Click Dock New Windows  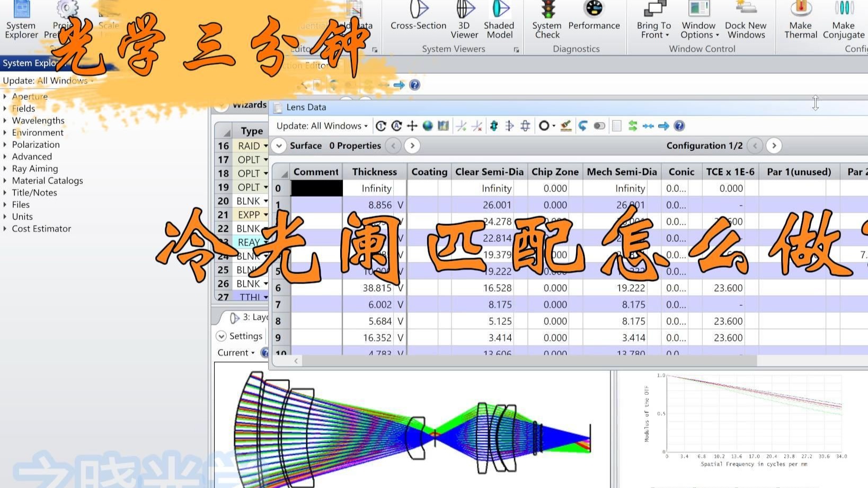pyautogui.click(x=746, y=21)
